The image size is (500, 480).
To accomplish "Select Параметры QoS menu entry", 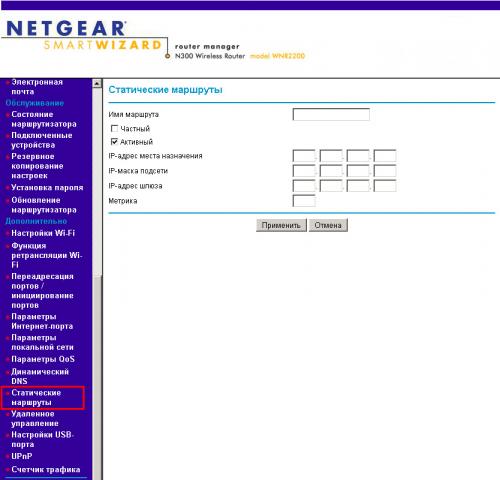I will coord(43,359).
